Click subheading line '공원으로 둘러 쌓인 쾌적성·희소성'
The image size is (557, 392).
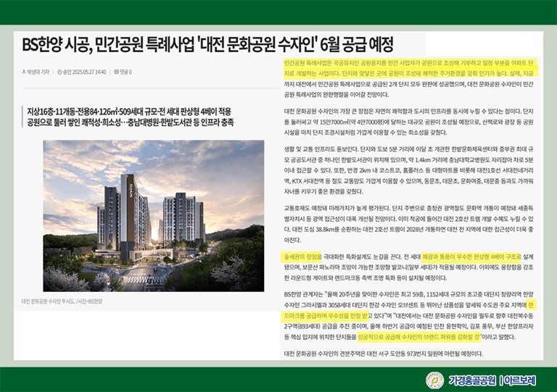(131, 122)
